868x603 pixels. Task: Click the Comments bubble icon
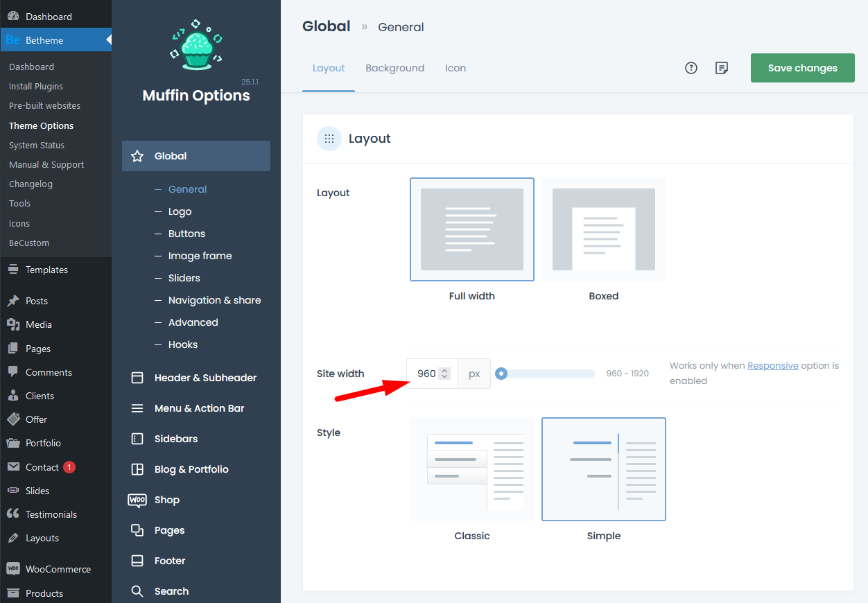pyautogui.click(x=13, y=372)
